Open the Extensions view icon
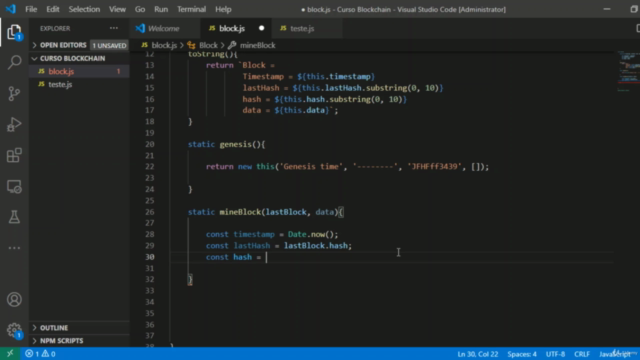 14,155
